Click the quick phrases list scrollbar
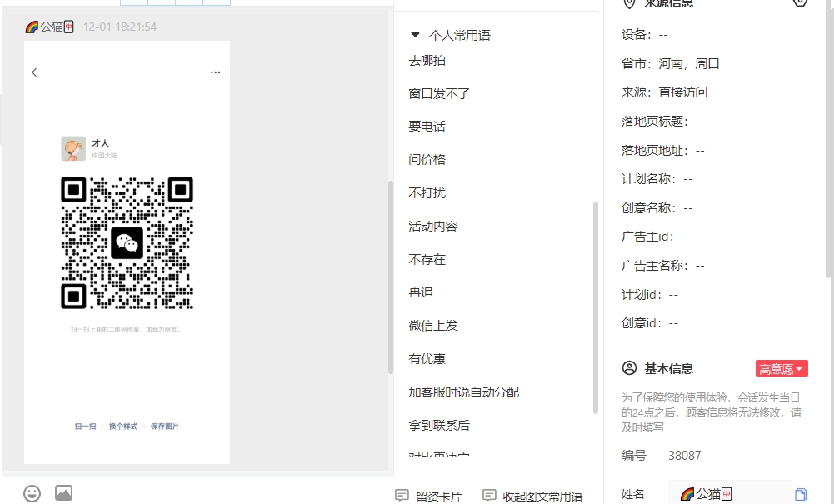 coord(596,307)
